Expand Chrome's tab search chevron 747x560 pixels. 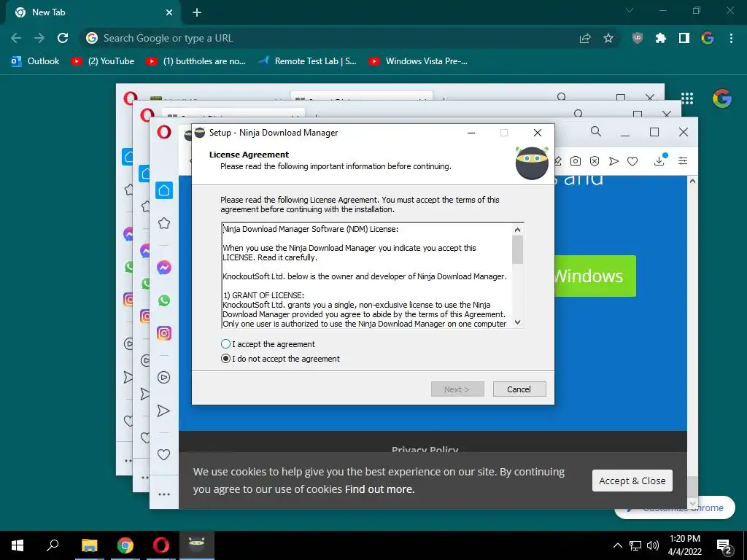(630, 10)
